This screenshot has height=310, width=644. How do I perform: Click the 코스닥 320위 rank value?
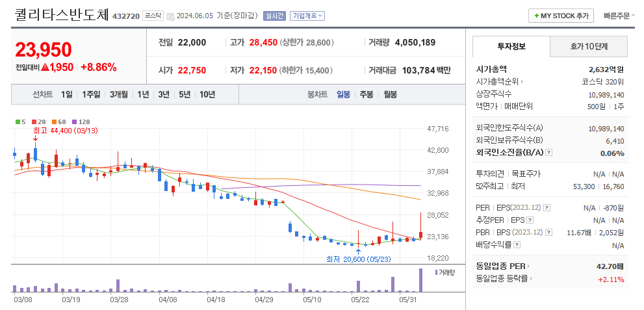603,82
